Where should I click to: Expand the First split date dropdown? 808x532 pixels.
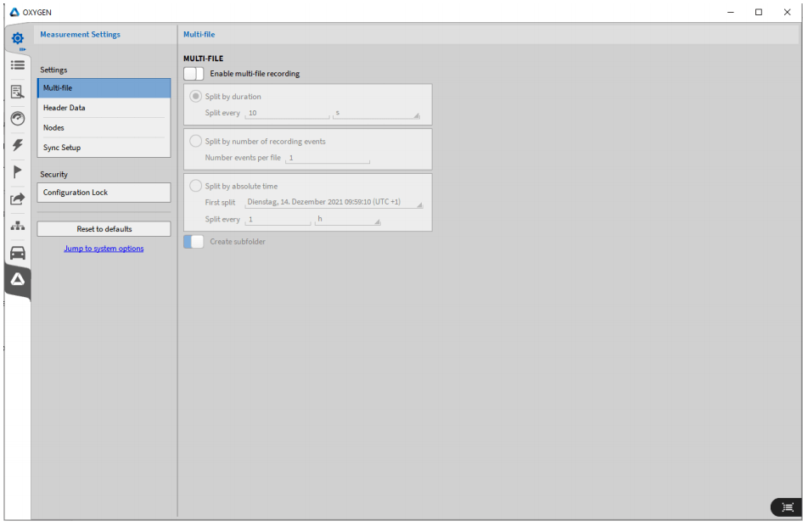[334, 203]
